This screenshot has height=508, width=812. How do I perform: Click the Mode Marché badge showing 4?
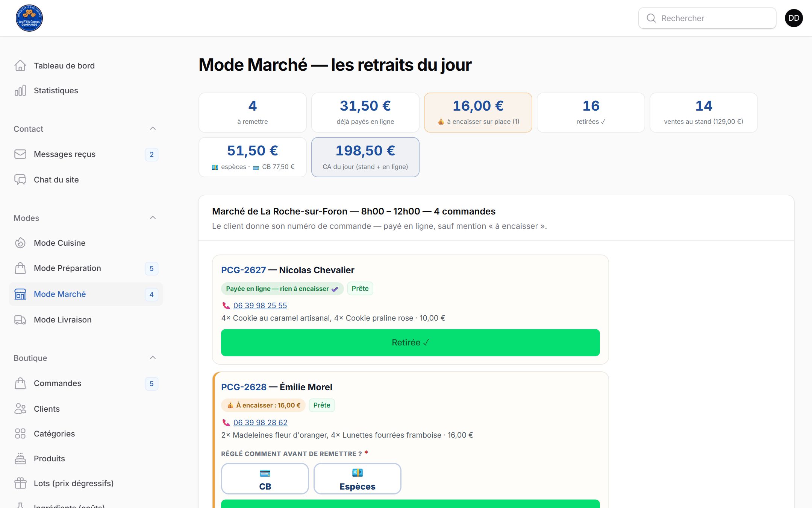(151, 294)
